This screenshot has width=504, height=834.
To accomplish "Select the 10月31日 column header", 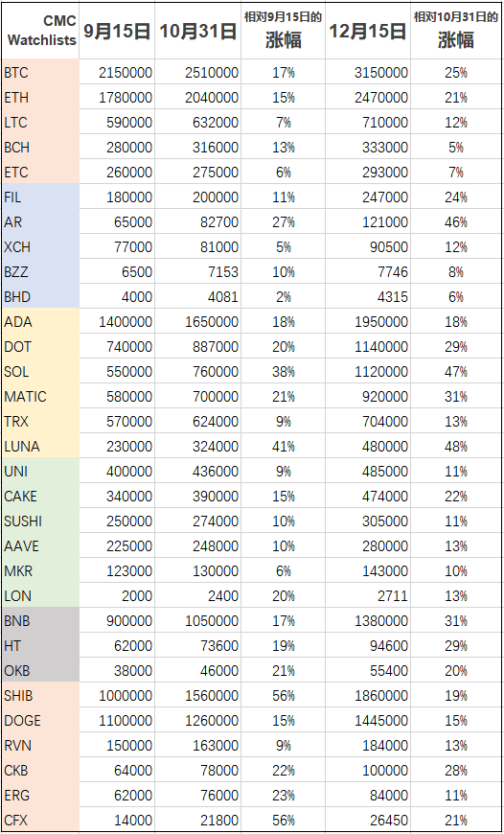I will tap(197, 31).
